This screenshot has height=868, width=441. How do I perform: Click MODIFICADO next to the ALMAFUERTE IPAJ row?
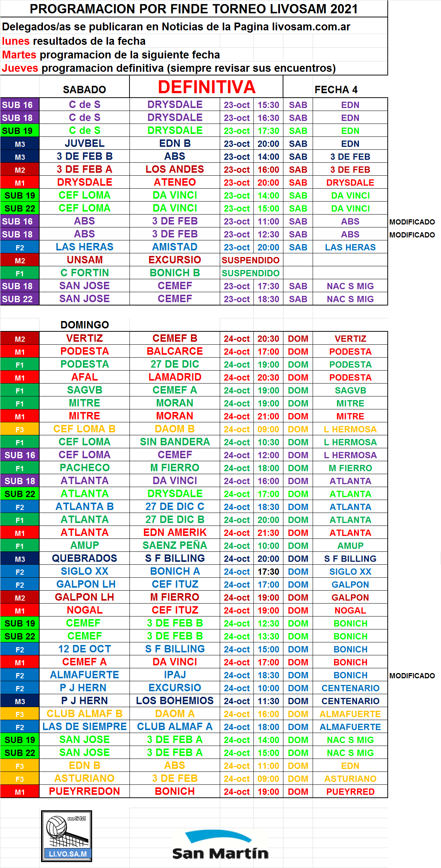tap(412, 676)
